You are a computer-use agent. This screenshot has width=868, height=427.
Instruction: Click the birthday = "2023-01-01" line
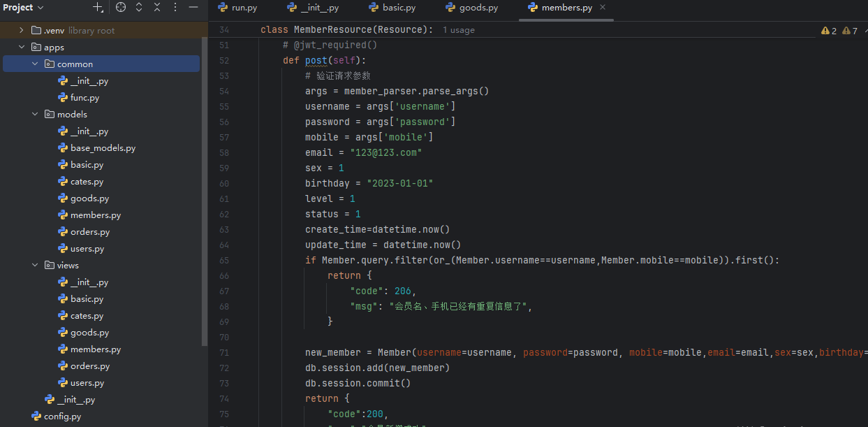click(369, 183)
